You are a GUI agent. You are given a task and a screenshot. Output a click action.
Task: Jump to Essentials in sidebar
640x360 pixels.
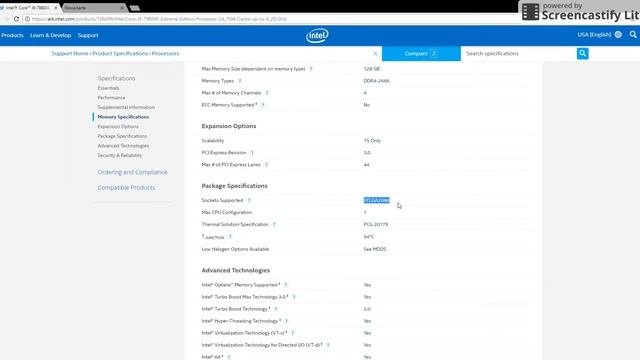coord(108,88)
